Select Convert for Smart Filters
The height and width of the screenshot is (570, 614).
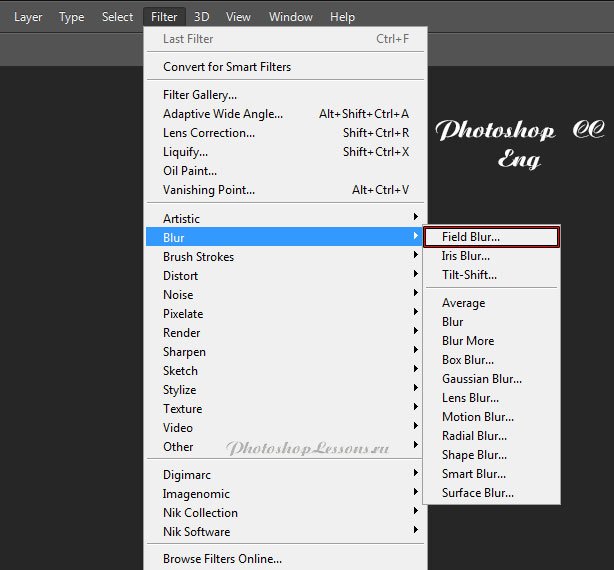(x=227, y=67)
